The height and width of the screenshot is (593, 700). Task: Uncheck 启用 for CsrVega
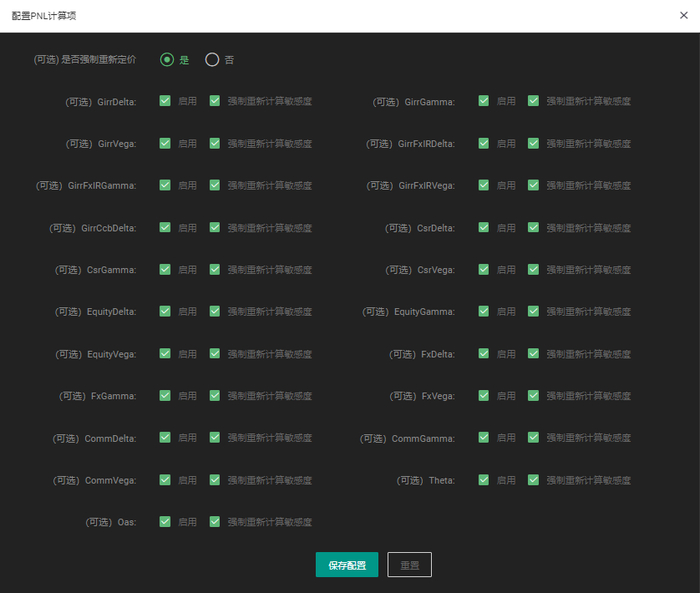[483, 270]
